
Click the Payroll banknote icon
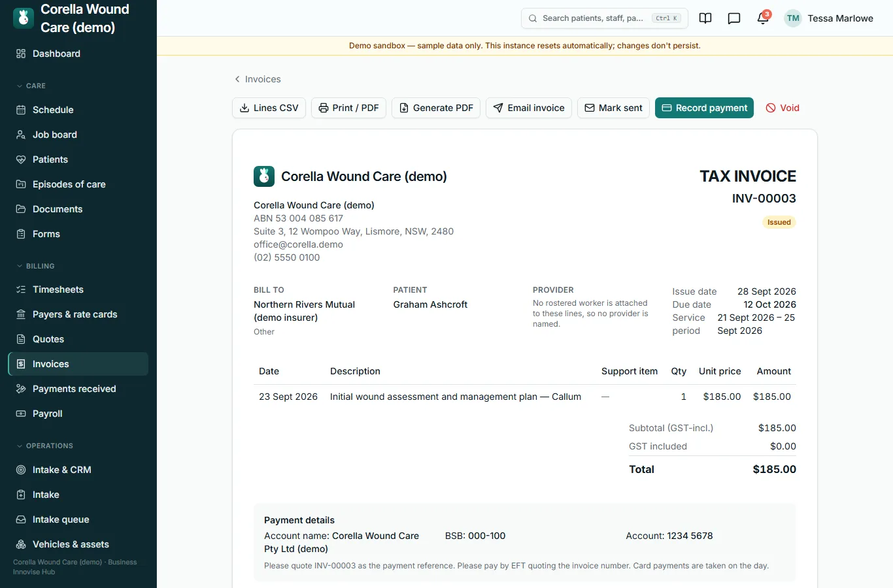tap(21, 414)
